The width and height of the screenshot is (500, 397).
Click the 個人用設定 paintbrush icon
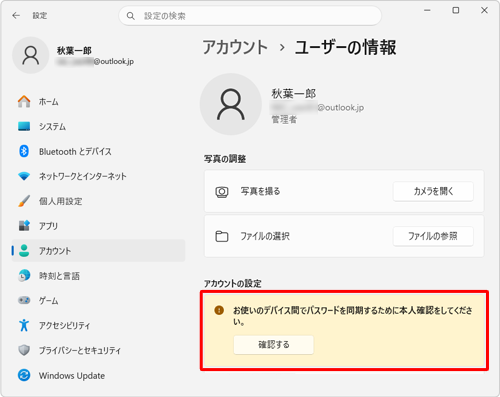coord(24,201)
